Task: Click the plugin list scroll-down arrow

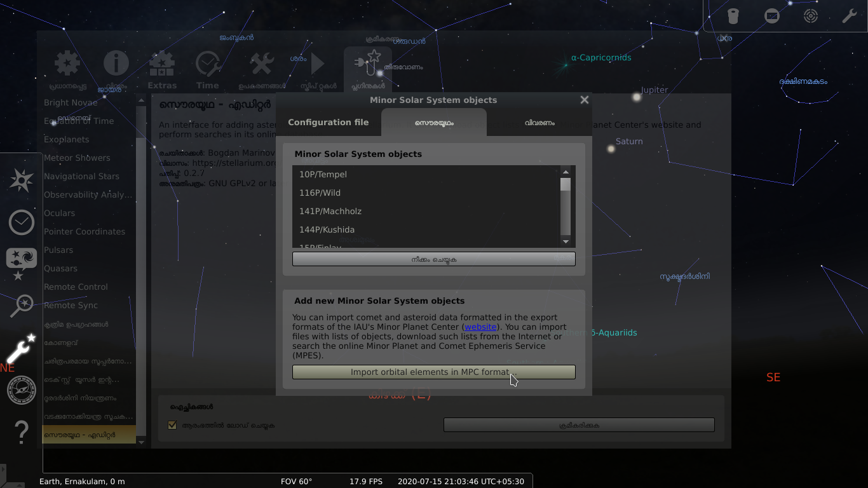Action: pyautogui.click(x=142, y=442)
